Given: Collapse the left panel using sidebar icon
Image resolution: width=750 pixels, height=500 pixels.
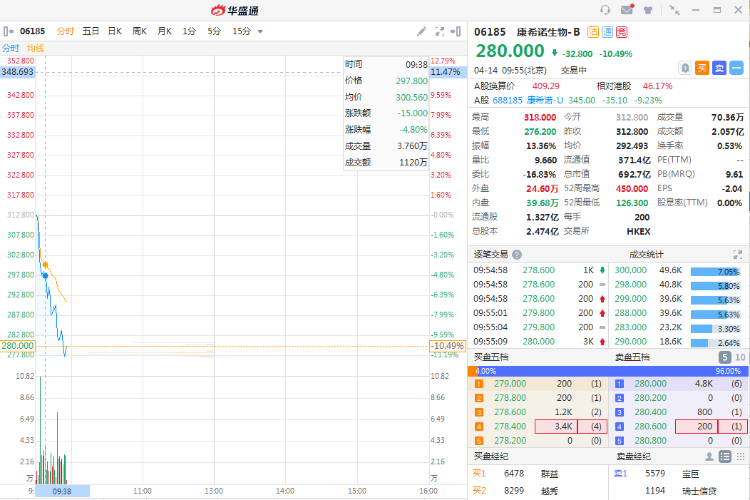Looking at the screenshot, I should point(9,32).
